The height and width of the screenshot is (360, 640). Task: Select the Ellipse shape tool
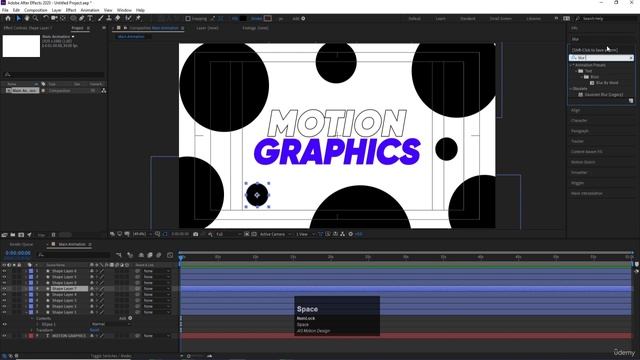coord(73,18)
